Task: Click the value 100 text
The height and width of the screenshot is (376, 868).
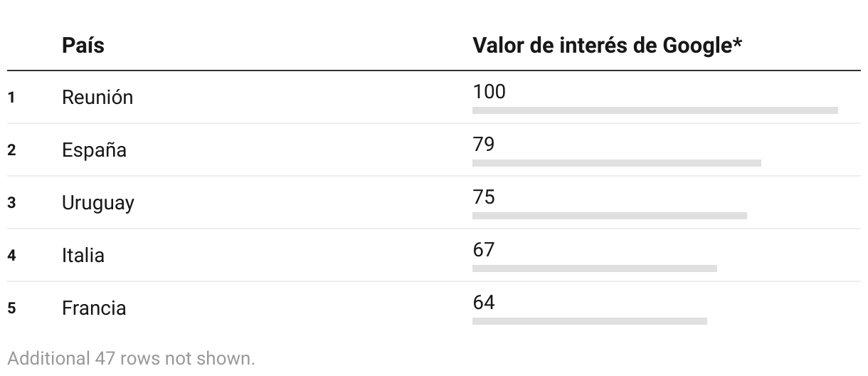Action: (489, 92)
